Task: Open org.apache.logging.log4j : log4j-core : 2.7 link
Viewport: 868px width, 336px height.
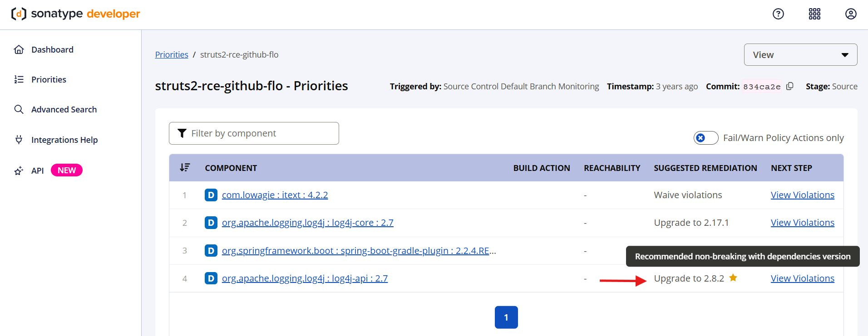Action: click(308, 223)
